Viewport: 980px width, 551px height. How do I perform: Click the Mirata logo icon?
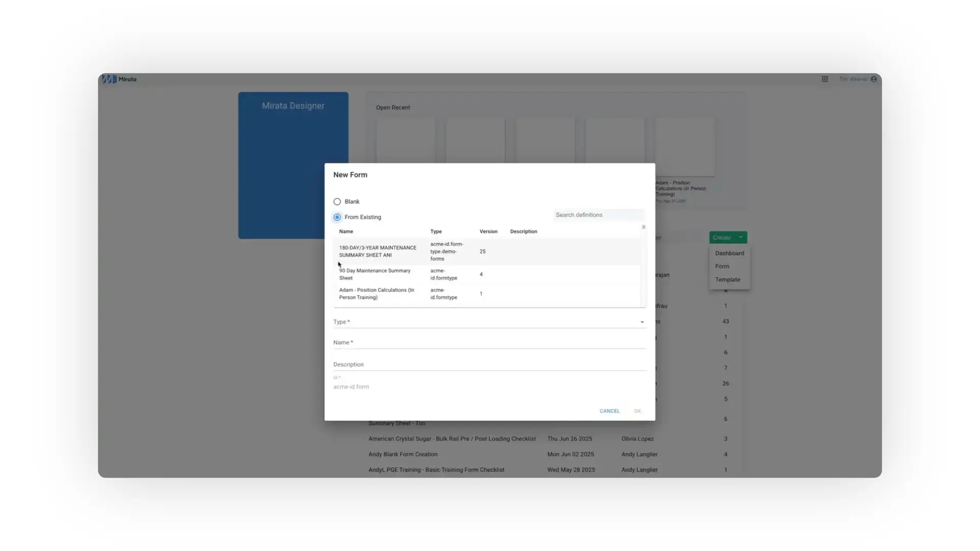click(109, 79)
